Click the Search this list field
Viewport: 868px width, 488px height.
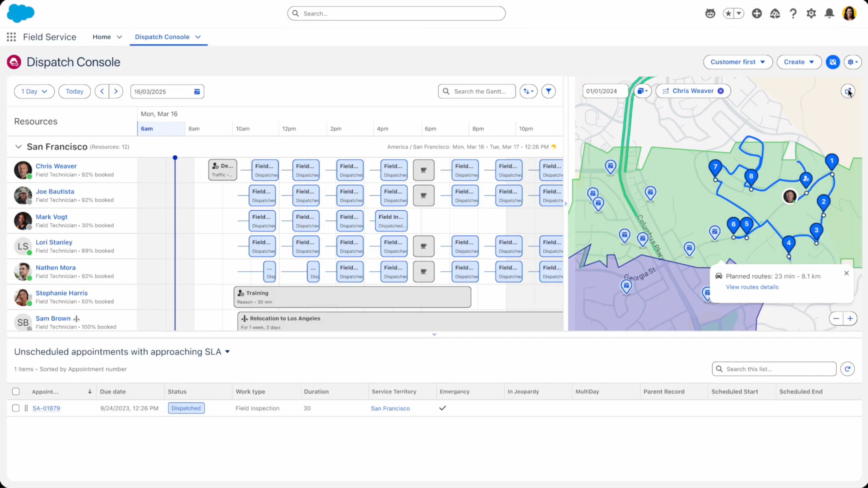(774, 369)
